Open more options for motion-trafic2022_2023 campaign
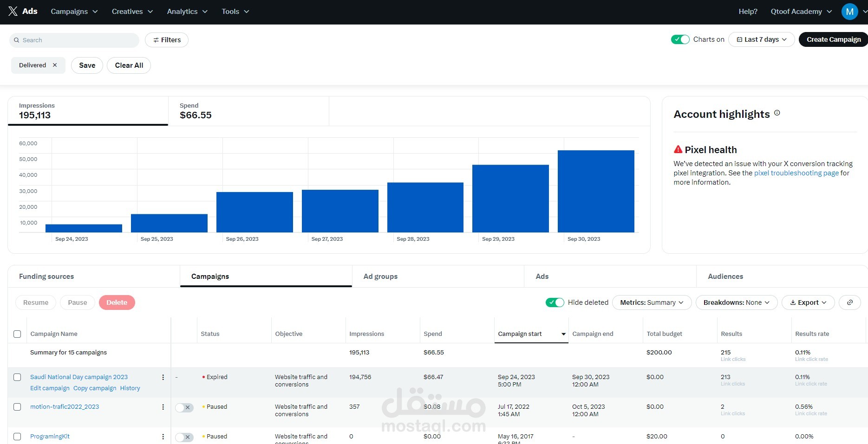 (x=163, y=407)
